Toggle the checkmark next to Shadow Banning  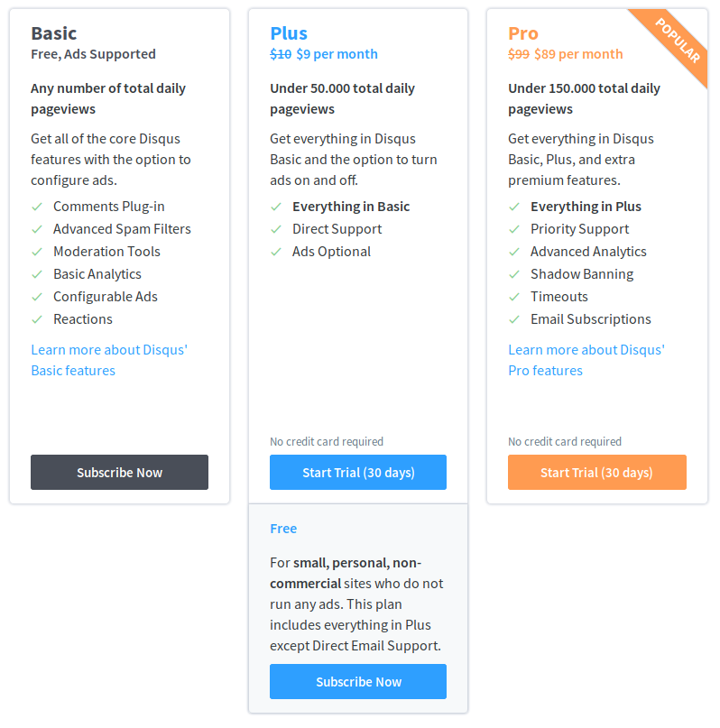pyautogui.click(x=514, y=273)
